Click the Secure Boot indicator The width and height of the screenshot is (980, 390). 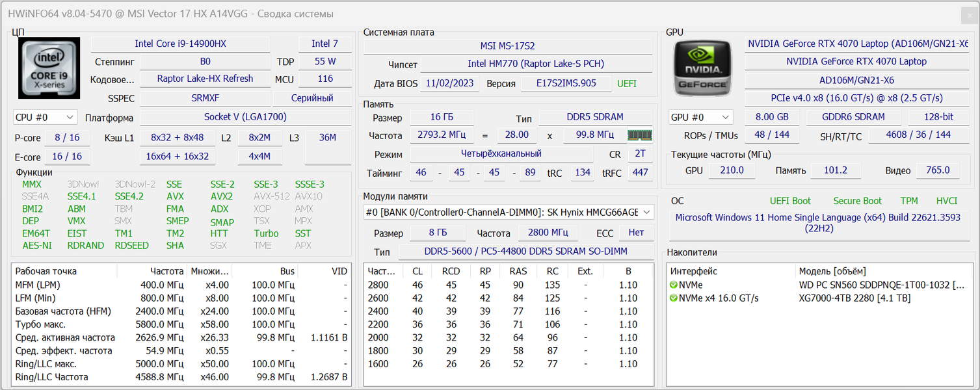pyautogui.click(x=857, y=201)
